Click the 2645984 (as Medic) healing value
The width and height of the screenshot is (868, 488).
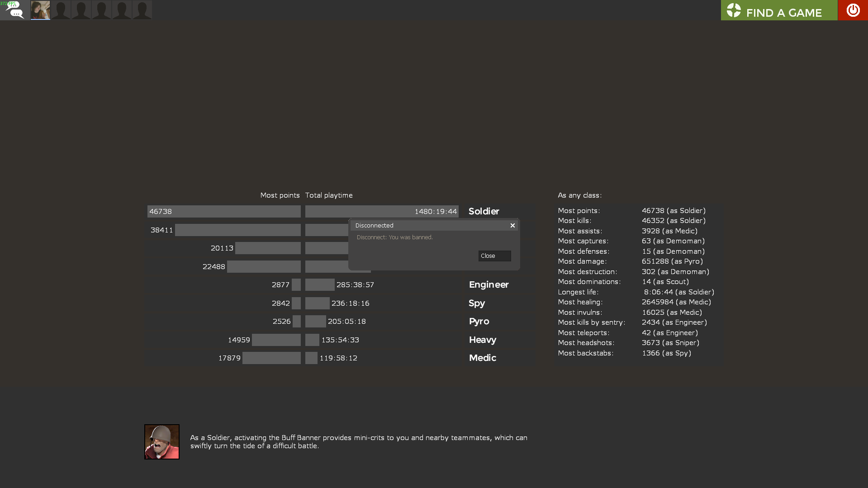pyautogui.click(x=676, y=302)
